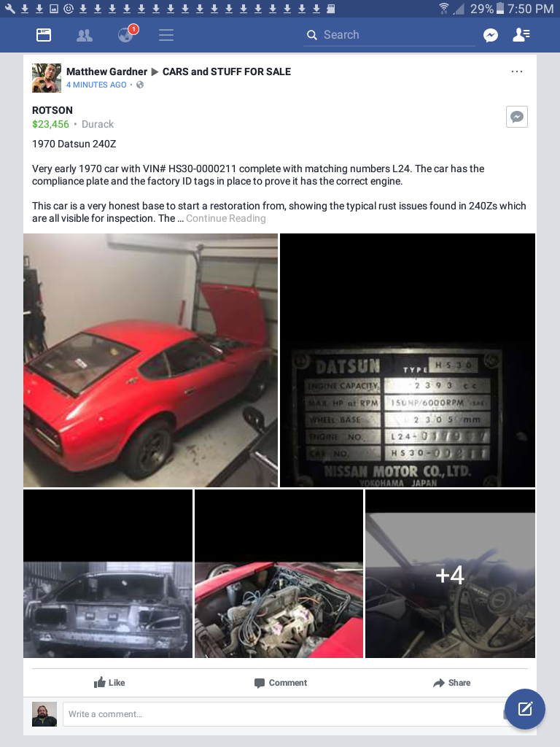This screenshot has height=747, width=560.
Task: Open the Datsun compliance plate photo
Action: (408, 360)
